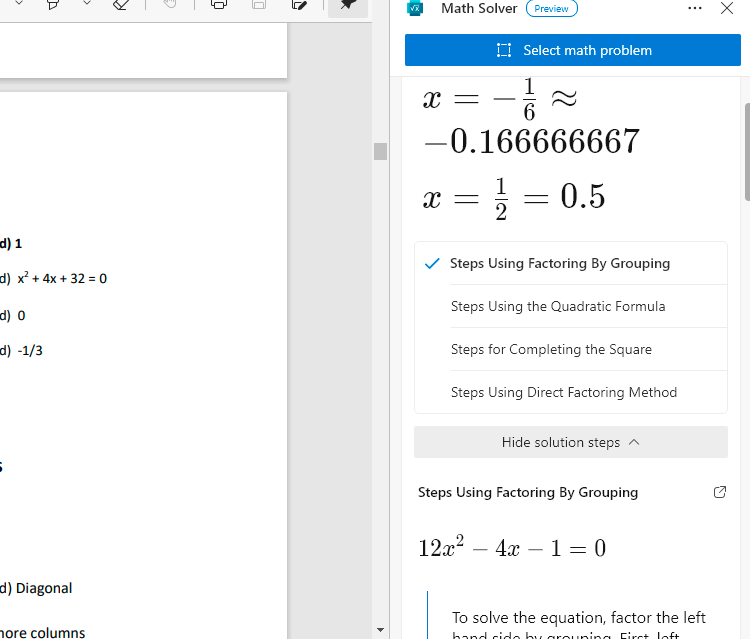This screenshot has width=750, height=639.
Task: Open the Highlight color dropdown arrow
Action: point(87,3)
